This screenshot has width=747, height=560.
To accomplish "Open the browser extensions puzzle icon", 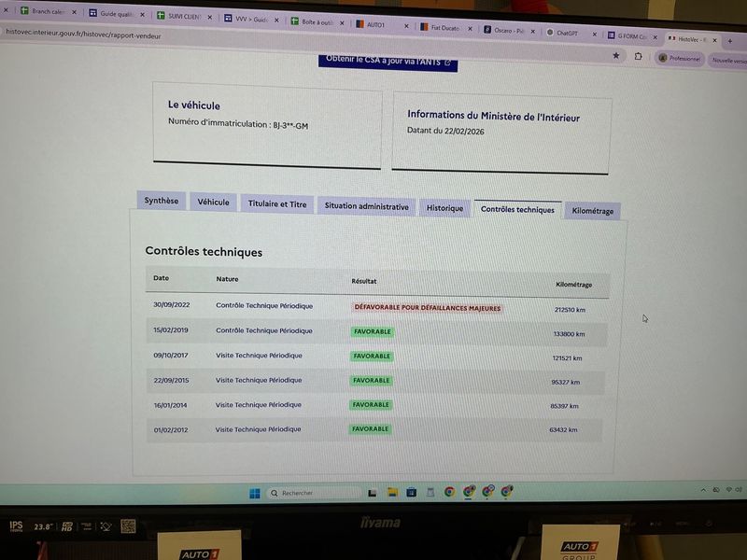I will (x=638, y=57).
